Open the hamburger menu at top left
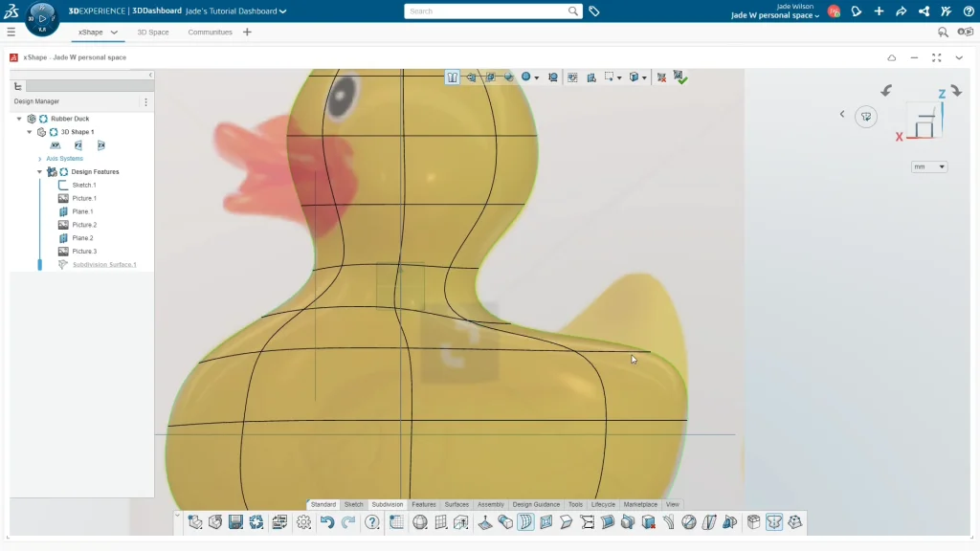This screenshot has height=551, width=980. pyautogui.click(x=11, y=32)
